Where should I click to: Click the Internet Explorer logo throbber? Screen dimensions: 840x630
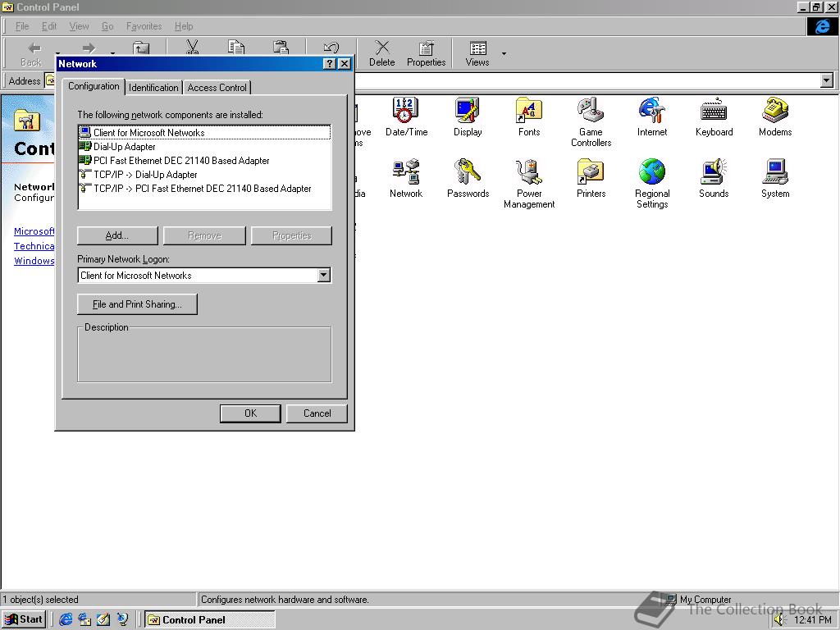(822, 26)
